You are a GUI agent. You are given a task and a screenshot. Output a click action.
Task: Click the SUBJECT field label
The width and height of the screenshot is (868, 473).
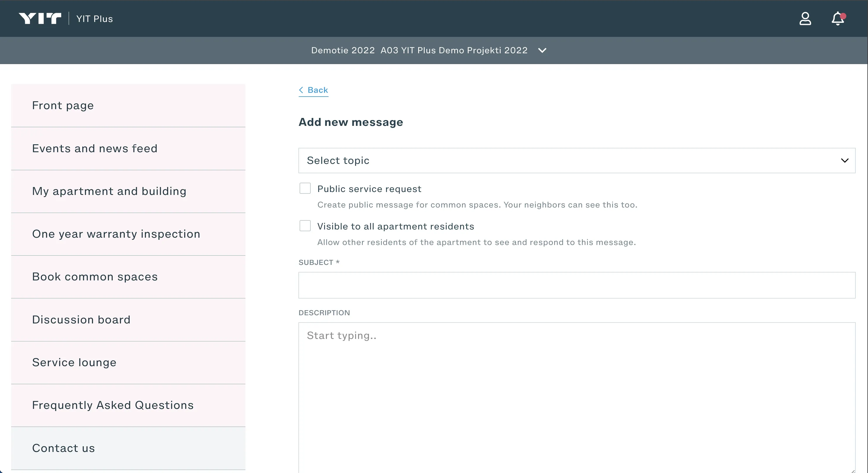[x=319, y=263]
